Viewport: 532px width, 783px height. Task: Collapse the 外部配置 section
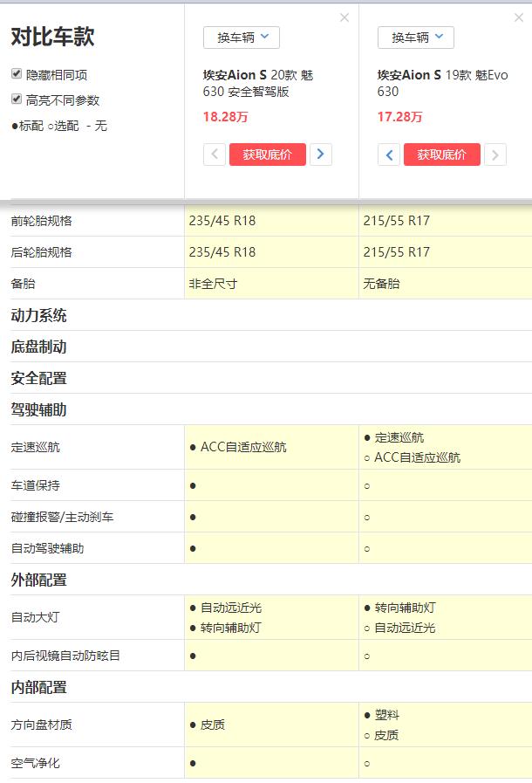click(39, 580)
